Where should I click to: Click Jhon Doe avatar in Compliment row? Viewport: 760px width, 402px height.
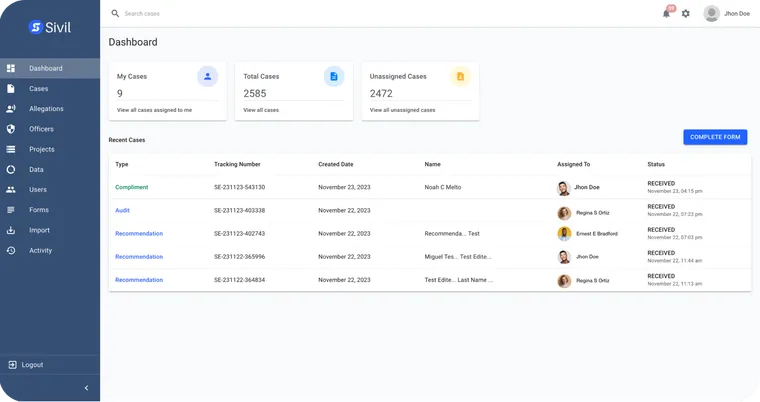click(564, 188)
